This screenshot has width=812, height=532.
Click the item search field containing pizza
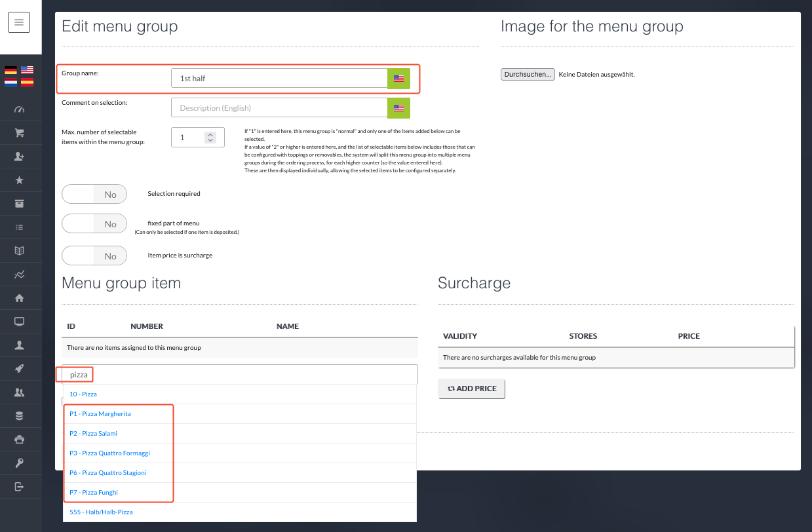[240, 375]
